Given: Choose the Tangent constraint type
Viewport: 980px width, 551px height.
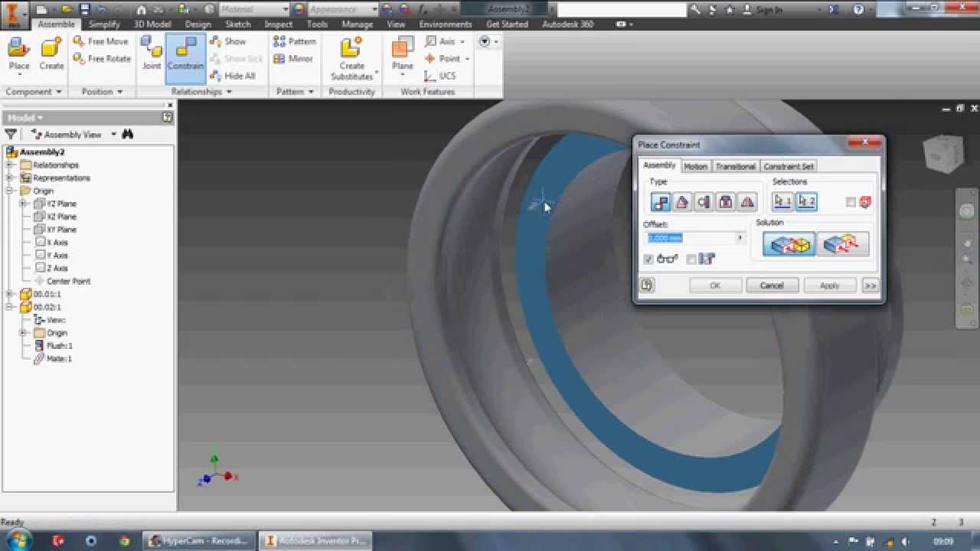Looking at the screenshot, I should point(704,202).
